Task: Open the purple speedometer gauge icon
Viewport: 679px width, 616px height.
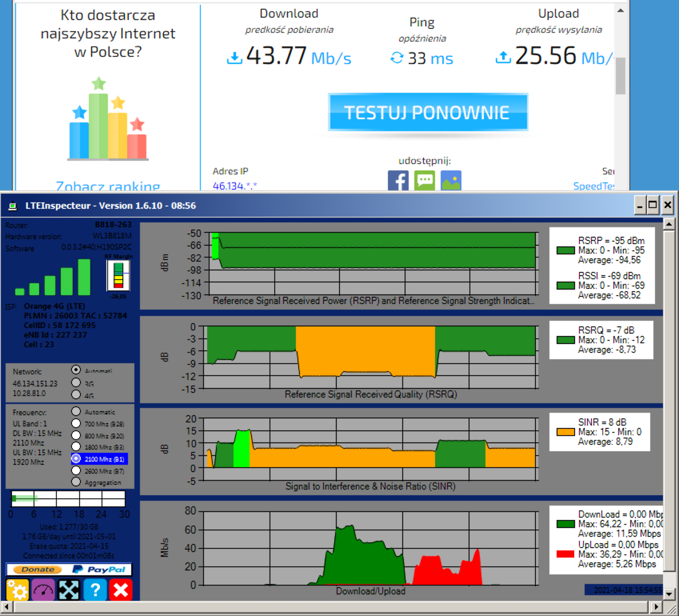Action: (x=44, y=590)
